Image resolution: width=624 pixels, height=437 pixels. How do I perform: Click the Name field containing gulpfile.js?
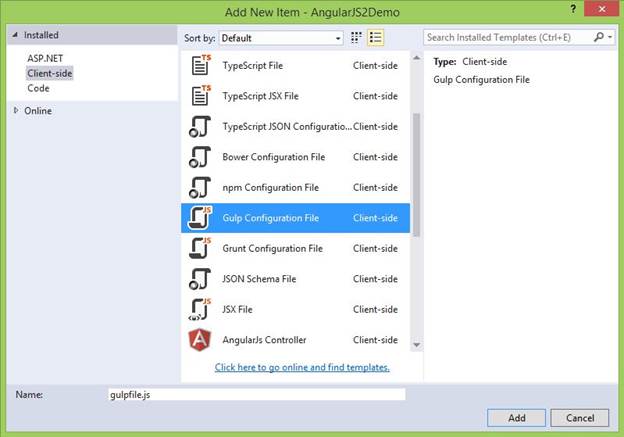[257, 394]
